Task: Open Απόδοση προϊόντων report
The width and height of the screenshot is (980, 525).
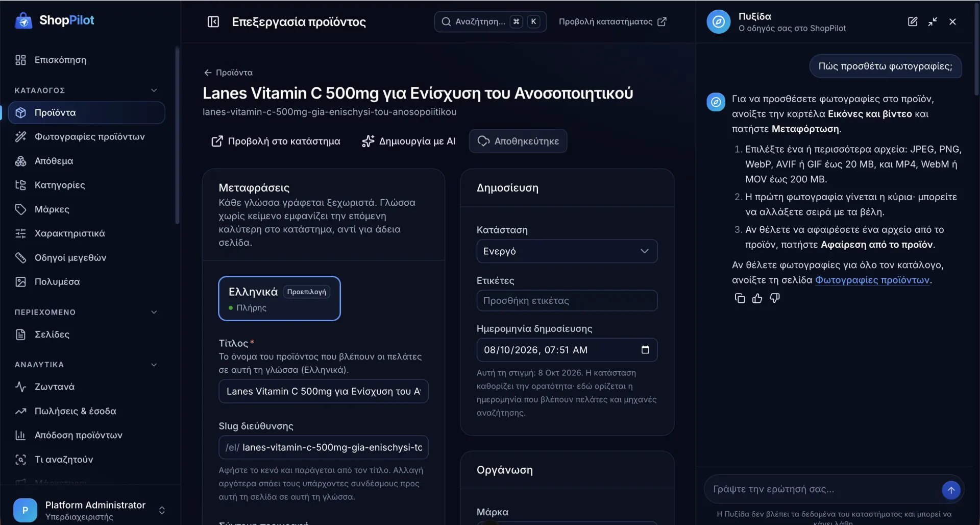Action: coord(87,435)
